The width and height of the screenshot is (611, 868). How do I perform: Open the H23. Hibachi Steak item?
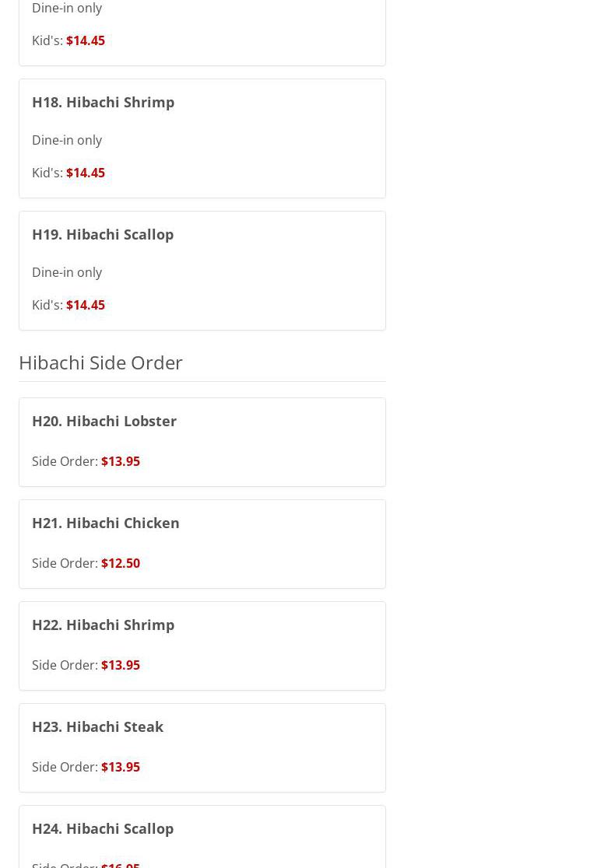pyautogui.click(x=97, y=726)
